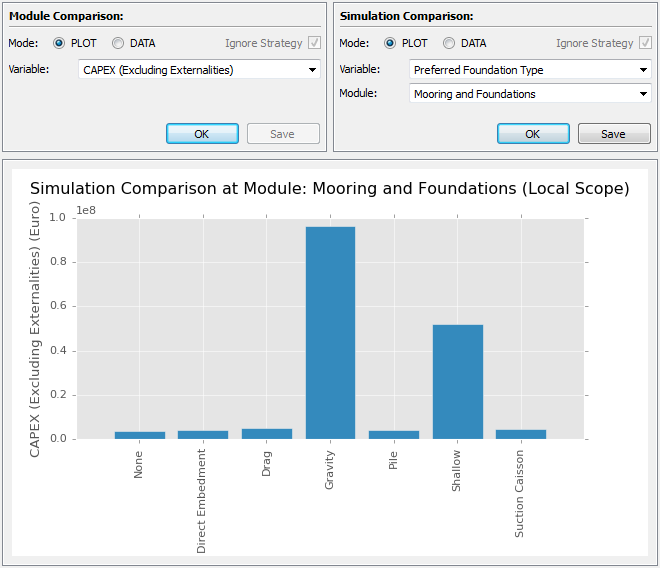Viewport: 660px width, 568px height.
Task: Select DATA mode in Simulation Comparison
Action: pos(449,43)
